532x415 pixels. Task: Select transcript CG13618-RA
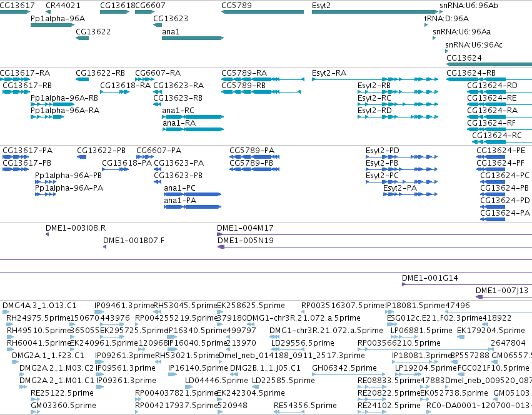pyautogui.click(x=114, y=92)
